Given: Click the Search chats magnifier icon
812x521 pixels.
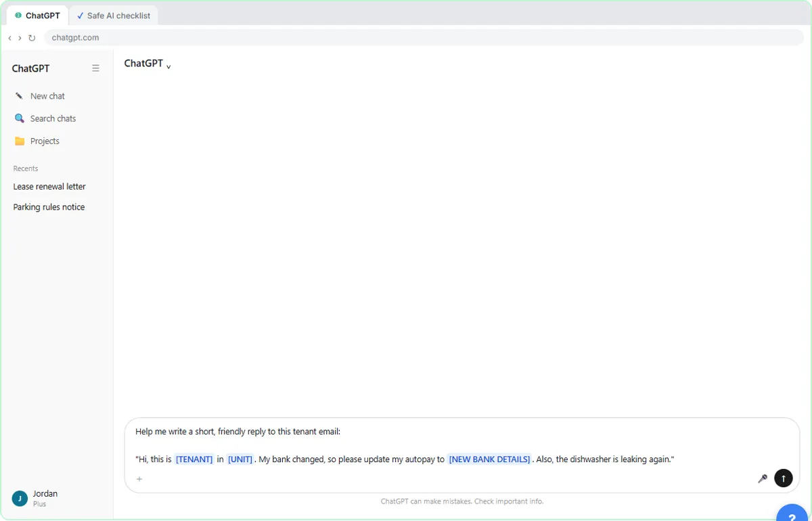Looking at the screenshot, I should [19, 118].
